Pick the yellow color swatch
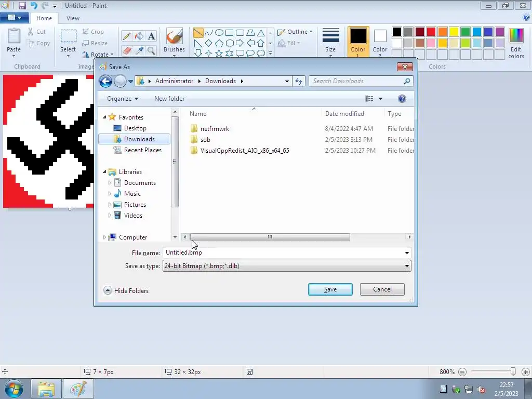The height and width of the screenshot is (399, 532). [x=454, y=32]
